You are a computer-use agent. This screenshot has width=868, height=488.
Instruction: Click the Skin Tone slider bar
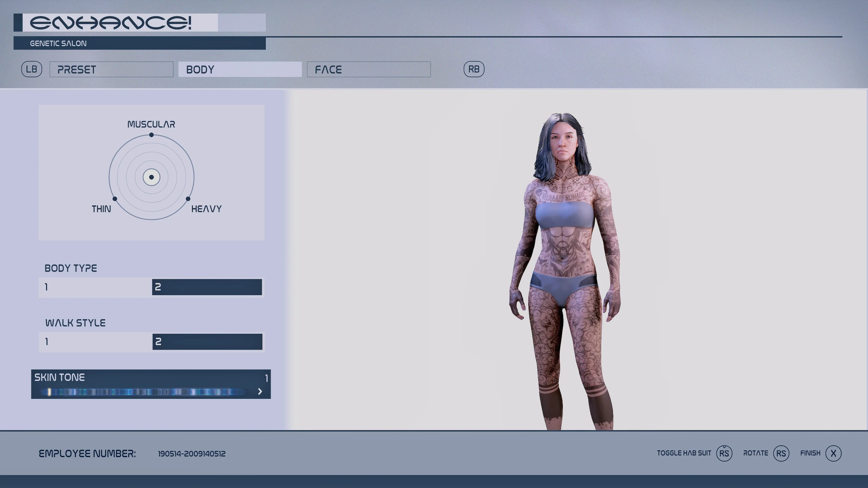coord(144,392)
